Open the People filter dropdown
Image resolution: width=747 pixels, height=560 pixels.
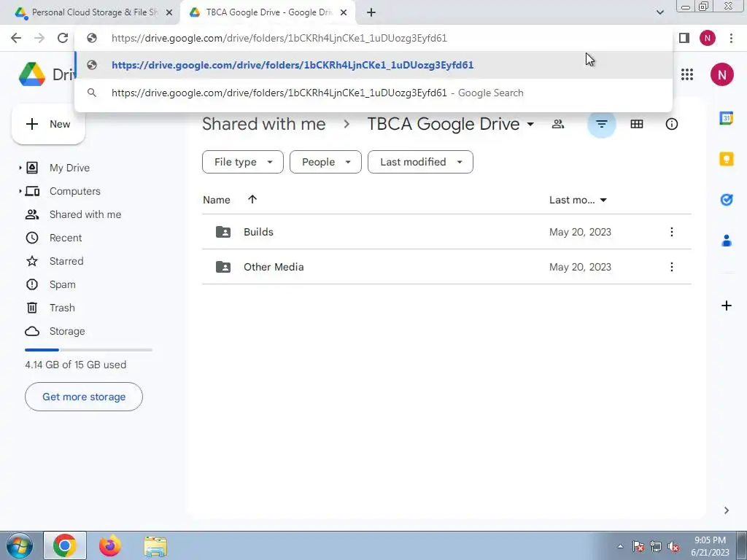325,162
